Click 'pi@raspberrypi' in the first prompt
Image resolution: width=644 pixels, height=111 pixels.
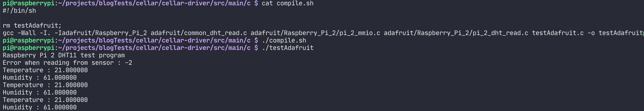tap(29, 3)
